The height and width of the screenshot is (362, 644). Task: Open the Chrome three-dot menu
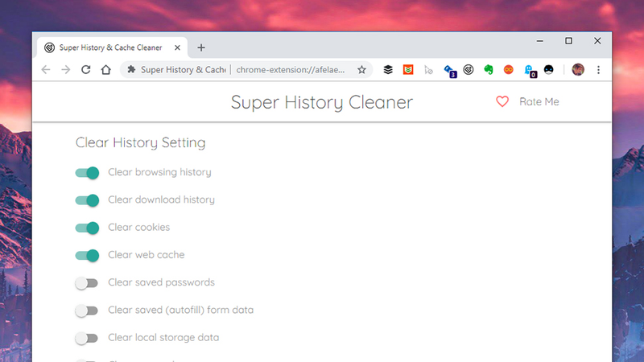pyautogui.click(x=598, y=70)
